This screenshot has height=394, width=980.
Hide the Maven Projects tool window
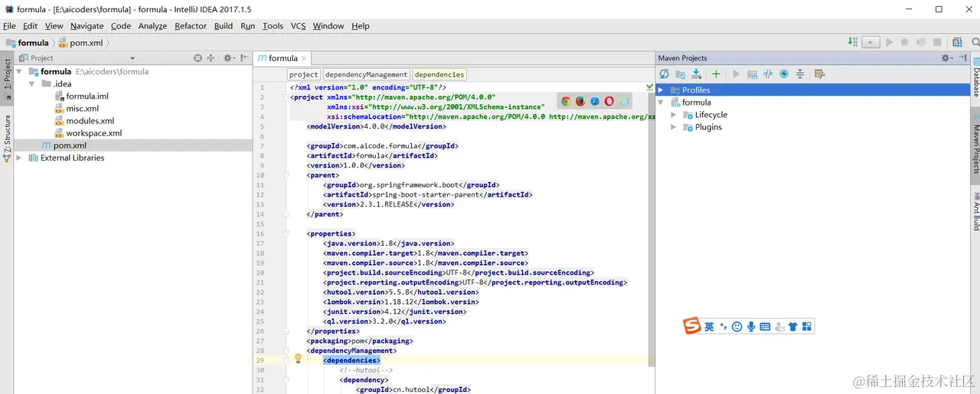[x=962, y=58]
